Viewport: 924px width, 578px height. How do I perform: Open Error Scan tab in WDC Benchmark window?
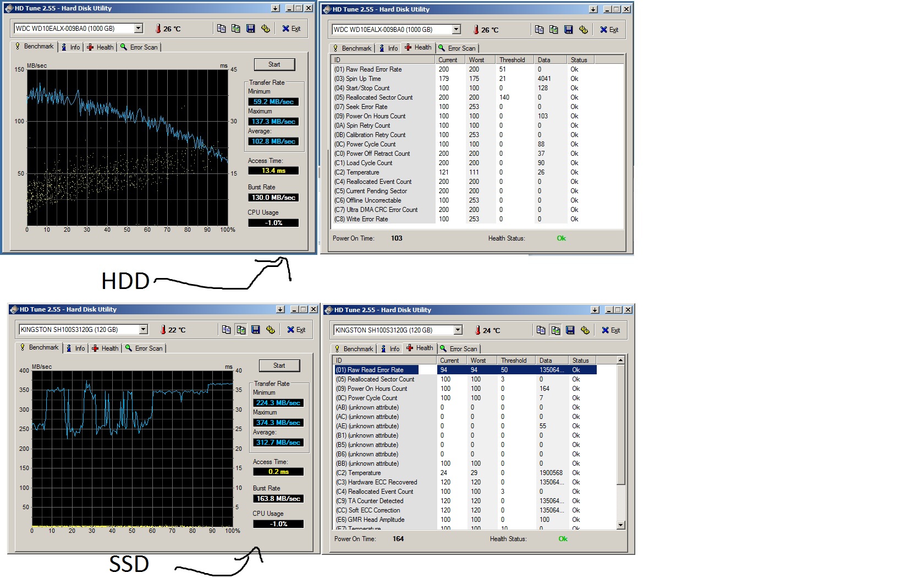(139, 47)
